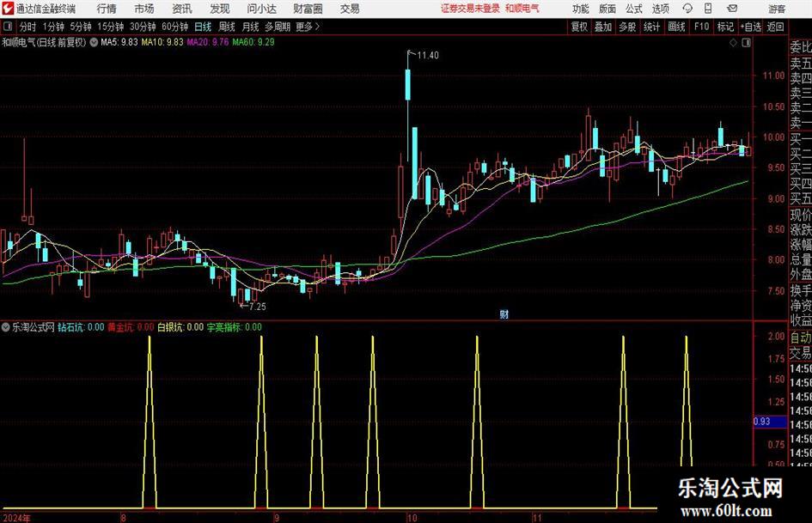Click the 返回 back button
Image resolution: width=812 pixels, height=523 pixels.
pyautogui.click(x=775, y=27)
